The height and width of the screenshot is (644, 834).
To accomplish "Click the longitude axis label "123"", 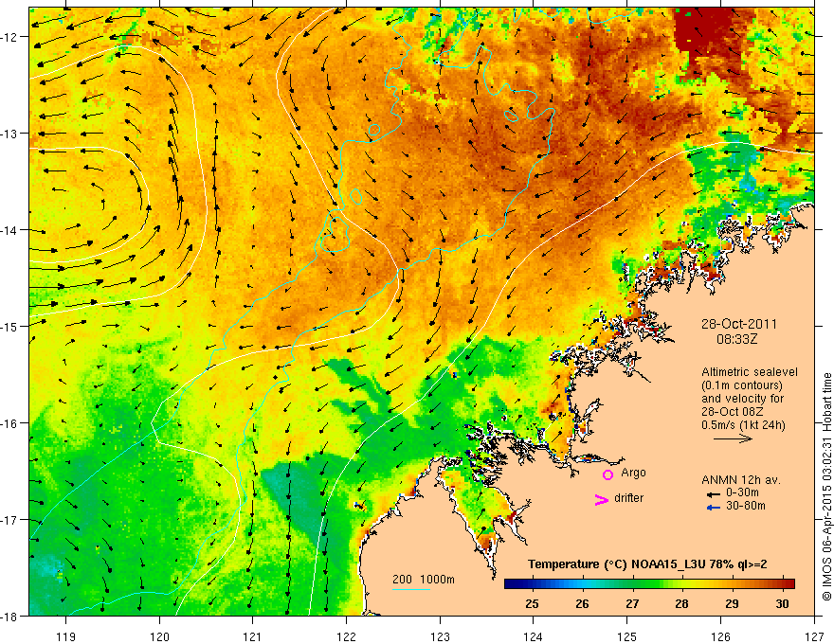I will (440, 636).
